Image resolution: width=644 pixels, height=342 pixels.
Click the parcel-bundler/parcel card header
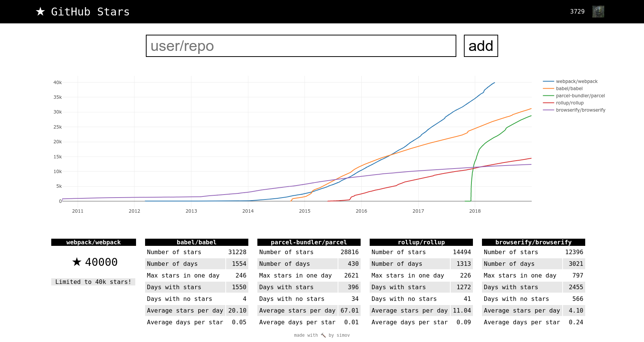309,242
